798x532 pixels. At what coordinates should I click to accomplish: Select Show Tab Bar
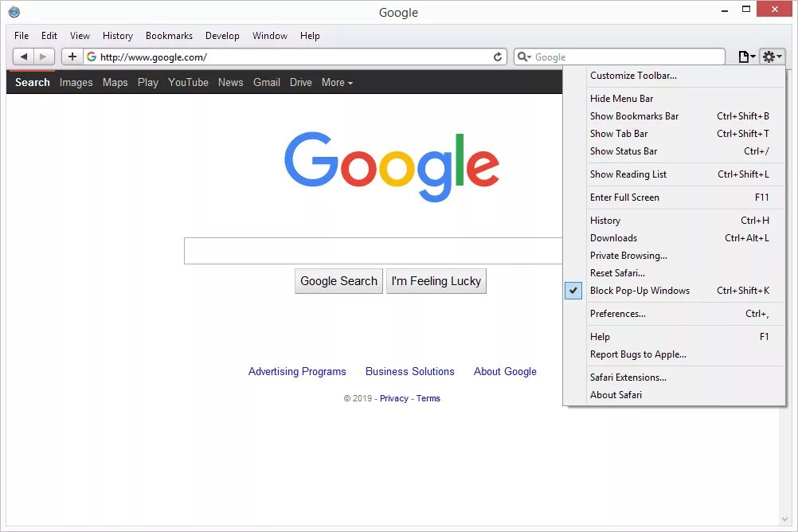point(675,133)
